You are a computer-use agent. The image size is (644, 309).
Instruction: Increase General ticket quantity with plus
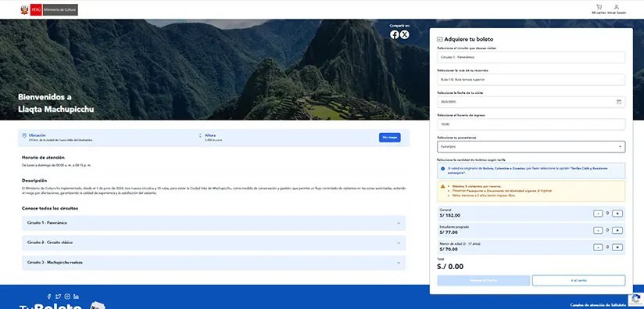617,214
